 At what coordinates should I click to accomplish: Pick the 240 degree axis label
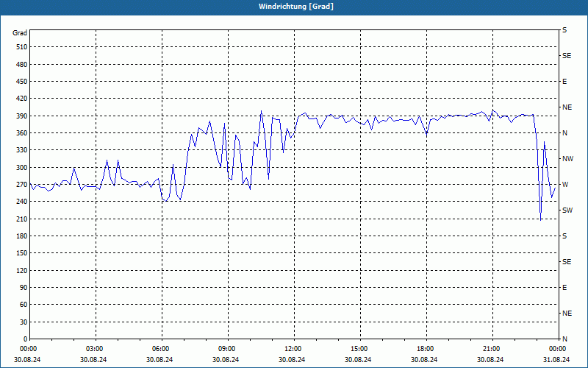22,202
